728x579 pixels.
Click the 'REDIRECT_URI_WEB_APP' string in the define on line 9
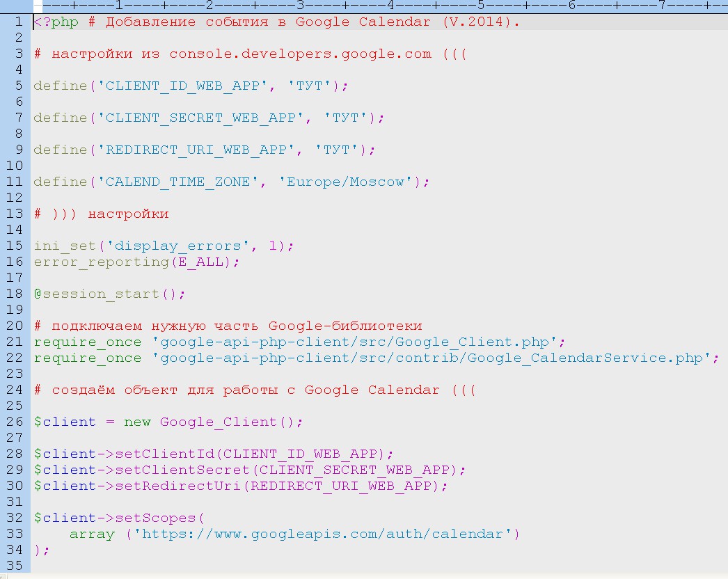pyautogui.click(x=196, y=150)
